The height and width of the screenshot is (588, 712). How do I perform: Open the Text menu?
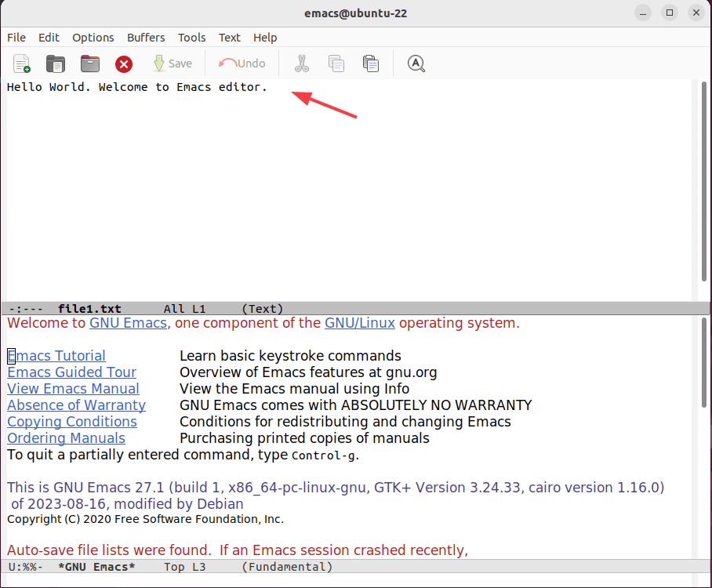[229, 37]
